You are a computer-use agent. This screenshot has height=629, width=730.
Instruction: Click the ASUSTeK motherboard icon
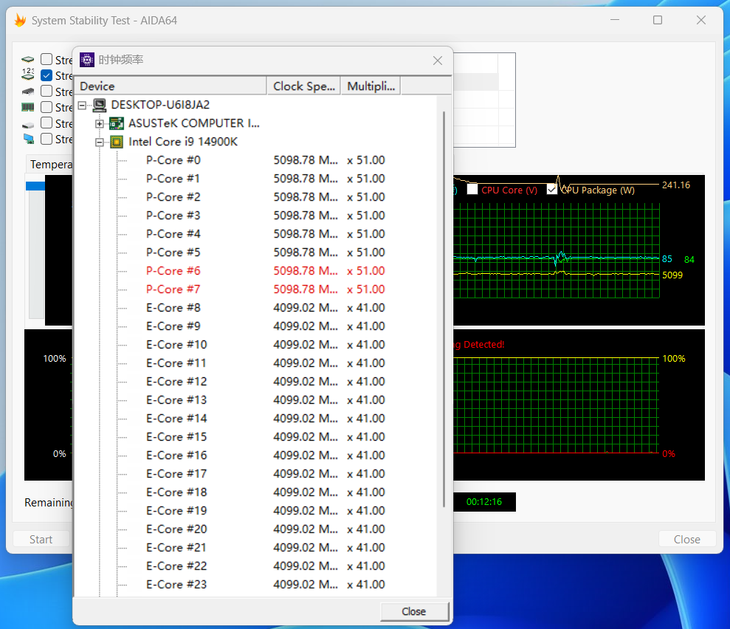coord(116,123)
